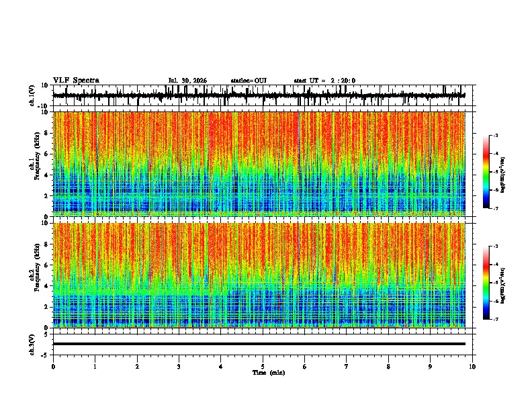Click the ch.3(V) axis label
The height and width of the screenshot is (411, 532).
32,345
